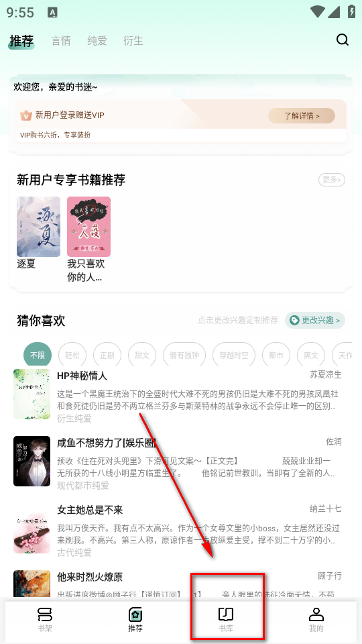Switch to the 言情 tab
This screenshot has width=362, height=644.
(61, 41)
